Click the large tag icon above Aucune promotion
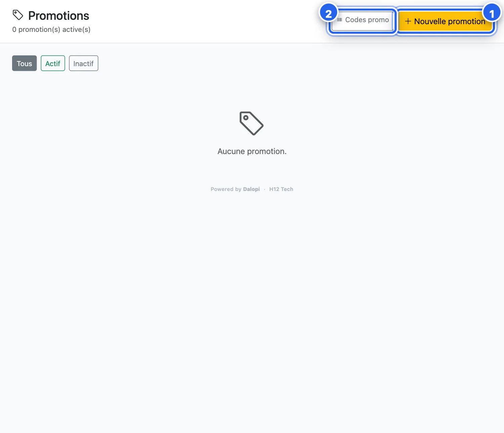Image resolution: width=504 pixels, height=433 pixels. 252,124
